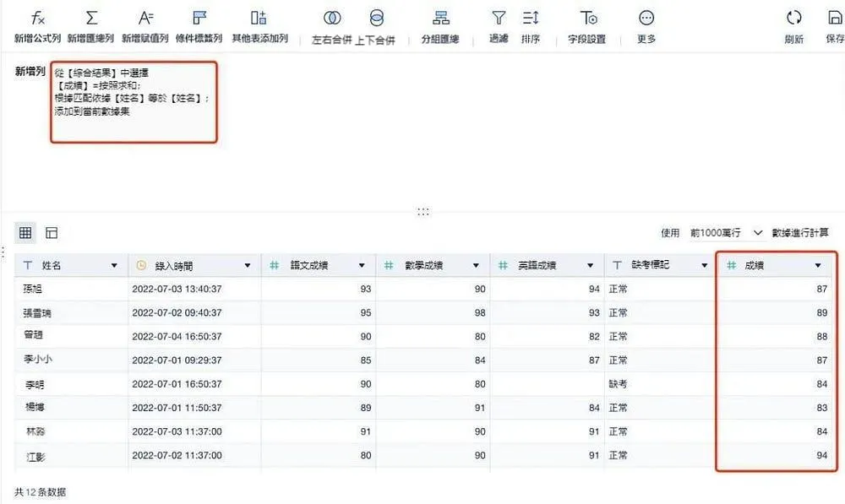Click the 數據進行計算 label
Viewport: 845px width, 504px height.
click(800, 233)
